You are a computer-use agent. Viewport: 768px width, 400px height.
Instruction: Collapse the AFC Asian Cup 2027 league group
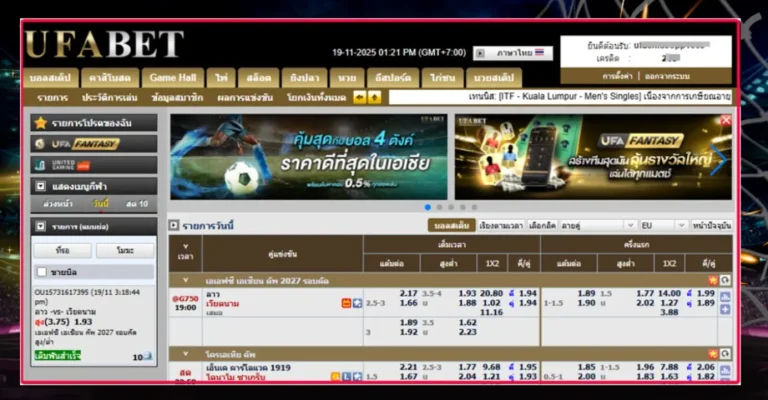click(184, 280)
